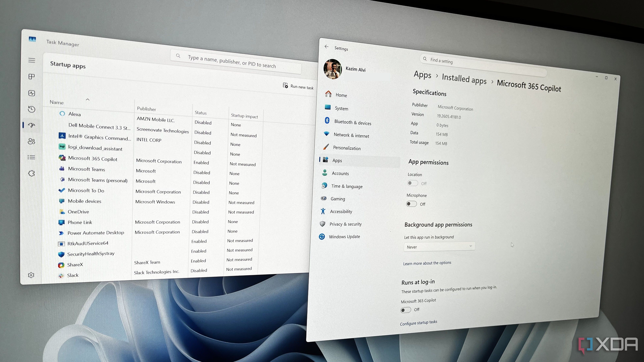The height and width of the screenshot is (362, 644).
Task: Toggle the Location permission switch
Action: pos(413,183)
